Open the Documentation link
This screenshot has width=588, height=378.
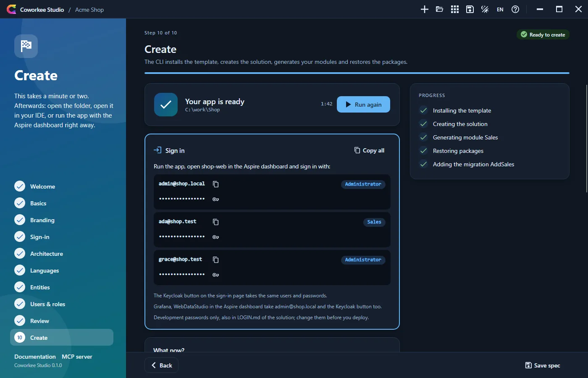(35, 357)
